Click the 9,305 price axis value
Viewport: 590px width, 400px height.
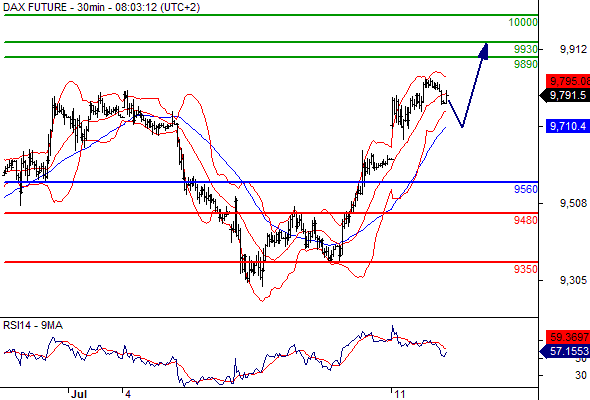(573, 280)
